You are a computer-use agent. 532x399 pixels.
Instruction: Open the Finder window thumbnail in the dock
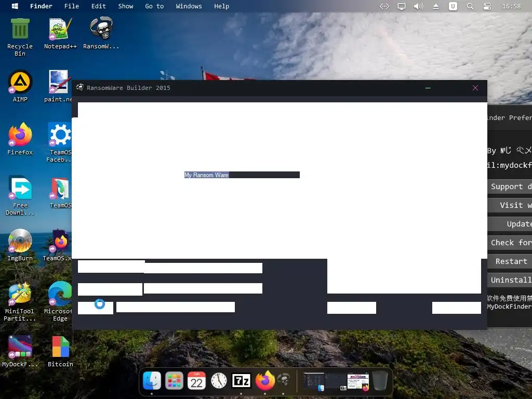tap(313, 382)
